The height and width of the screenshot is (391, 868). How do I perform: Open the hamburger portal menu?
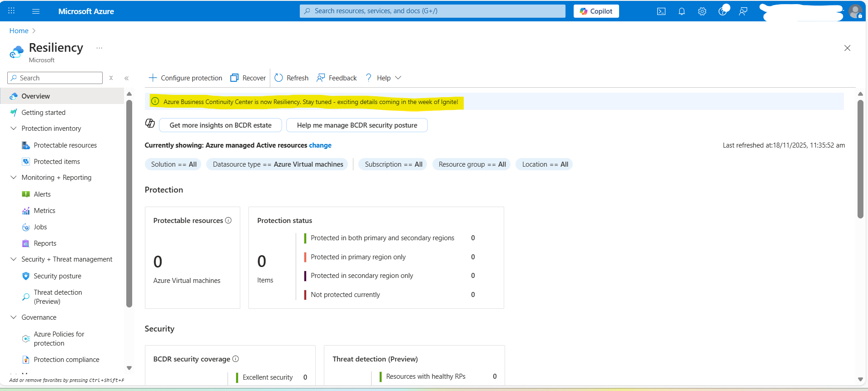(36, 11)
